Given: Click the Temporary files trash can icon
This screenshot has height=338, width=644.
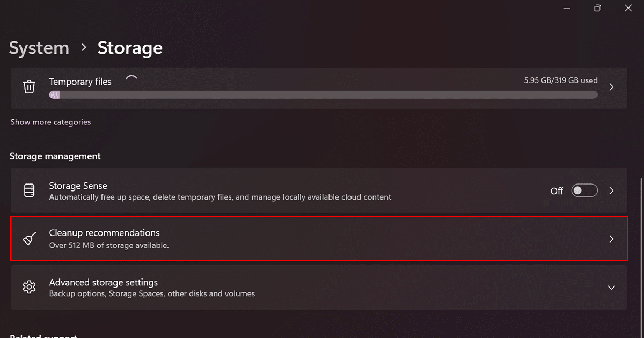Looking at the screenshot, I should click(29, 86).
